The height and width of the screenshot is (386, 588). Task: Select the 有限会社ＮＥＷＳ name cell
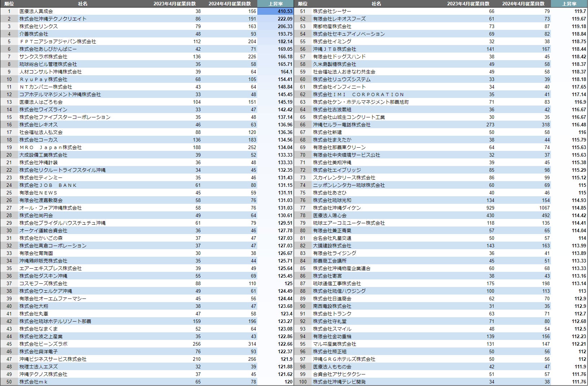click(x=39, y=193)
